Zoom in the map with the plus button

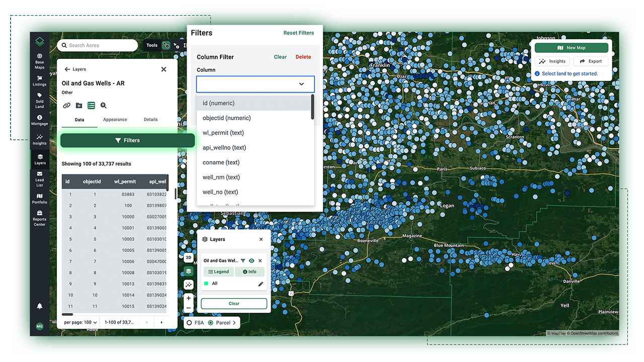click(x=189, y=298)
